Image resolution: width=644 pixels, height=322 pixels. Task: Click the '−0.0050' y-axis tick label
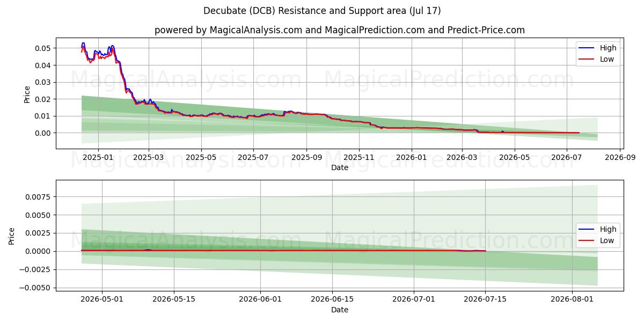(36, 288)
